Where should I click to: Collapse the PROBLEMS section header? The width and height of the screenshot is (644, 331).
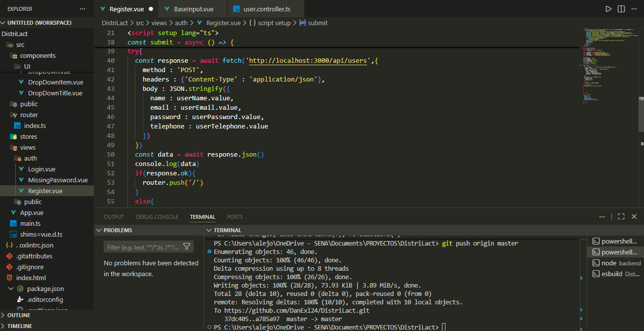pos(118,230)
